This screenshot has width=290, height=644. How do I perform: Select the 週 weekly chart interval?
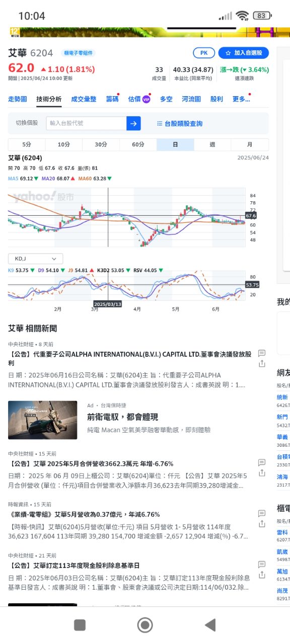pos(212,145)
